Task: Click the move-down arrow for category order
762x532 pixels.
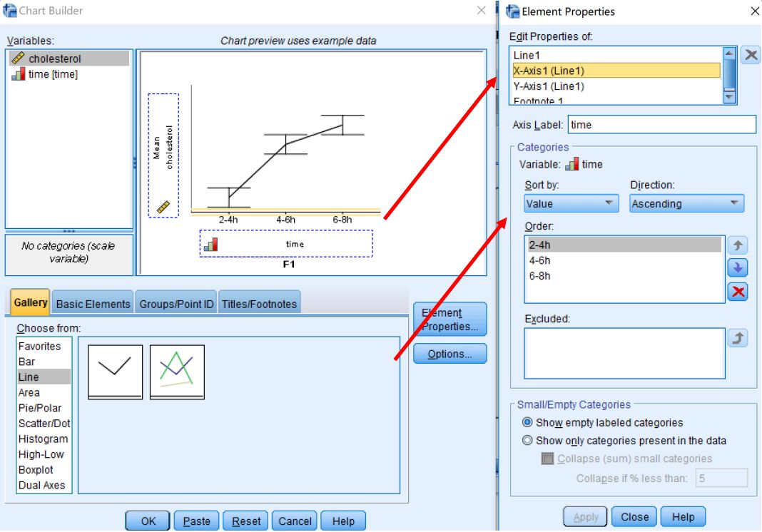Action: [x=738, y=267]
